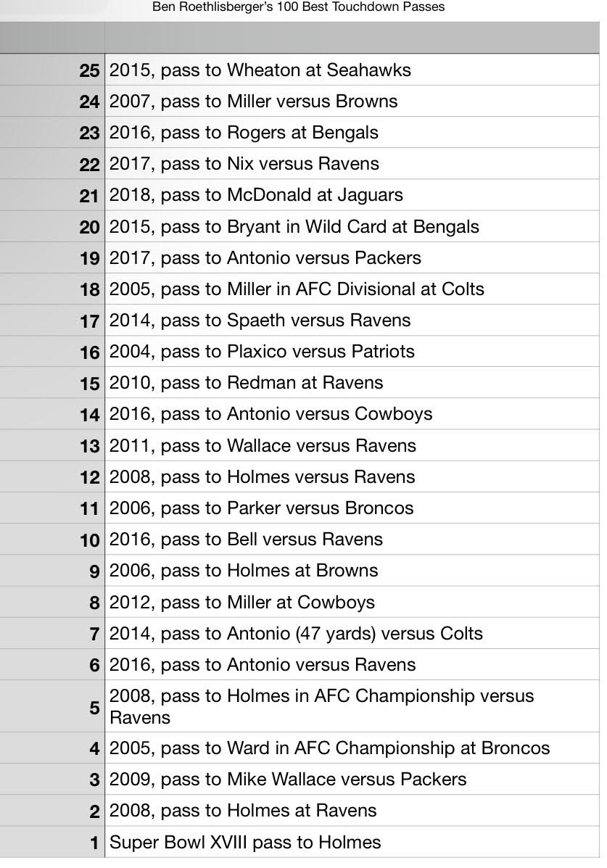The height and width of the screenshot is (868, 607).
Task: Click row number 24 cell
Action: (x=52, y=102)
